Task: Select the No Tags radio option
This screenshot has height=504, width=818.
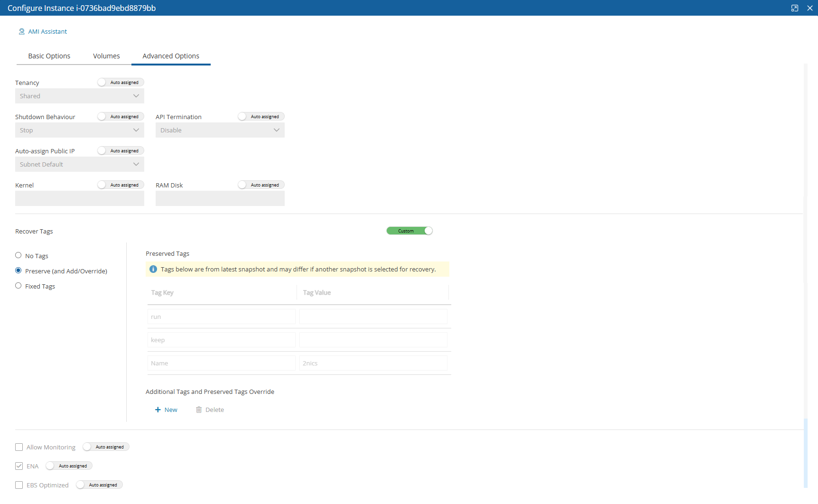Action: [19, 256]
